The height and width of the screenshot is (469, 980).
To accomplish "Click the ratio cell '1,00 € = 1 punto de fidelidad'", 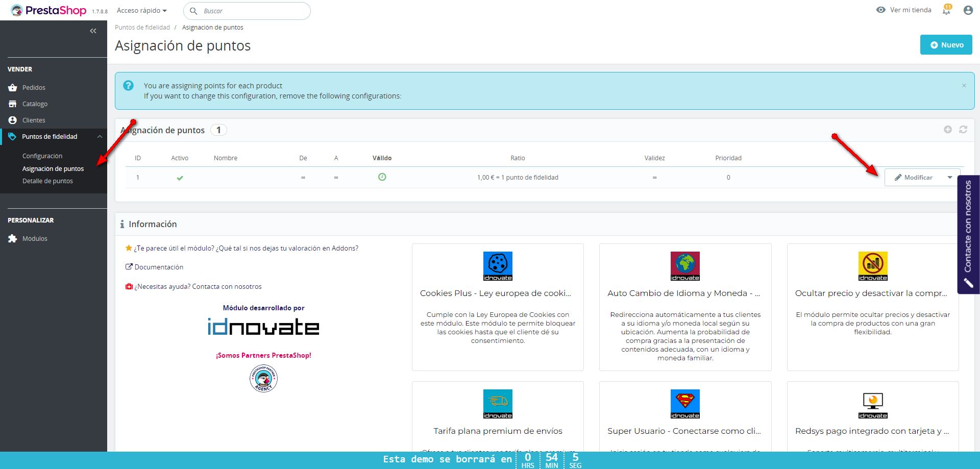I will coord(518,178).
